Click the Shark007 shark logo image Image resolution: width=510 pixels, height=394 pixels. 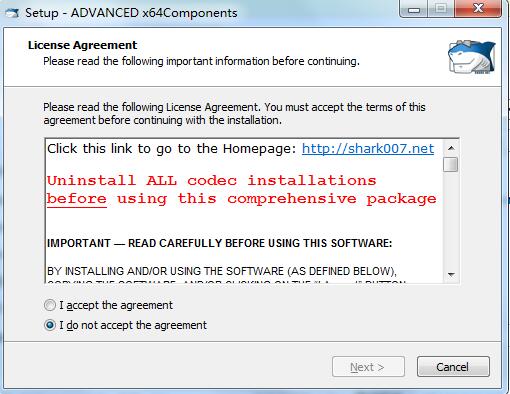point(471,57)
